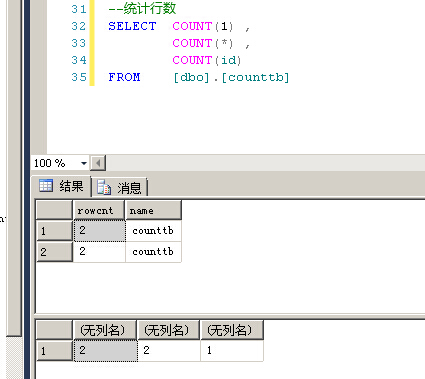Viewport: 425px width, 379px height.
Task: Click the --统计行数 comment on line 31
Action: pos(142,9)
